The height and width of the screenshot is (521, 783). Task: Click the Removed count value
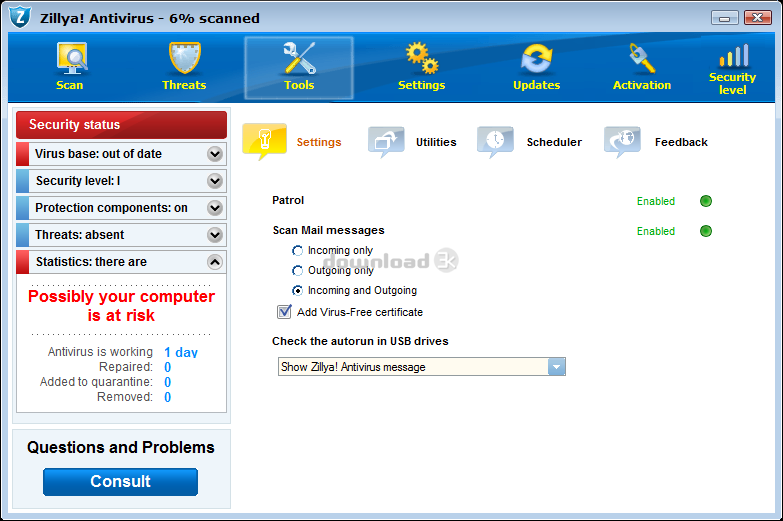tap(167, 397)
